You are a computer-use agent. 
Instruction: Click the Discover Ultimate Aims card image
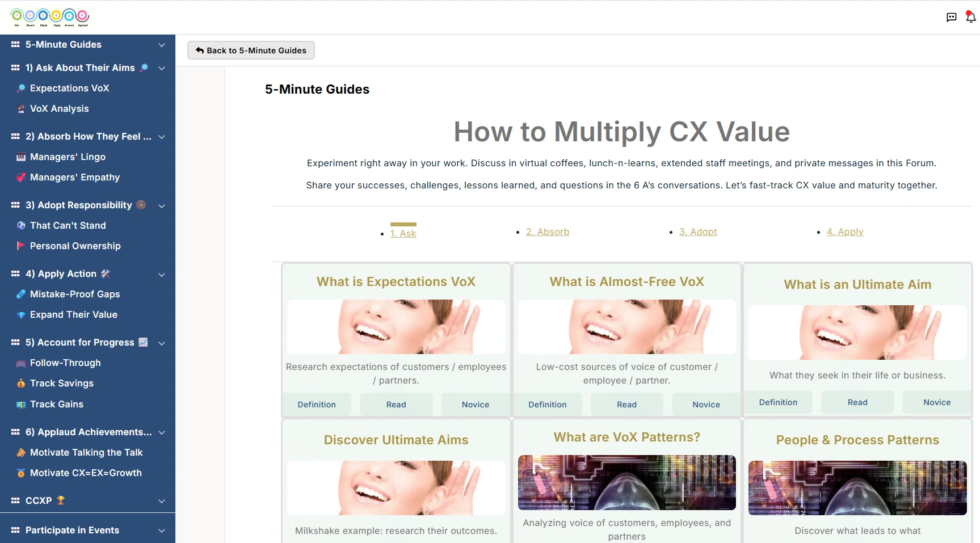pyautogui.click(x=396, y=488)
